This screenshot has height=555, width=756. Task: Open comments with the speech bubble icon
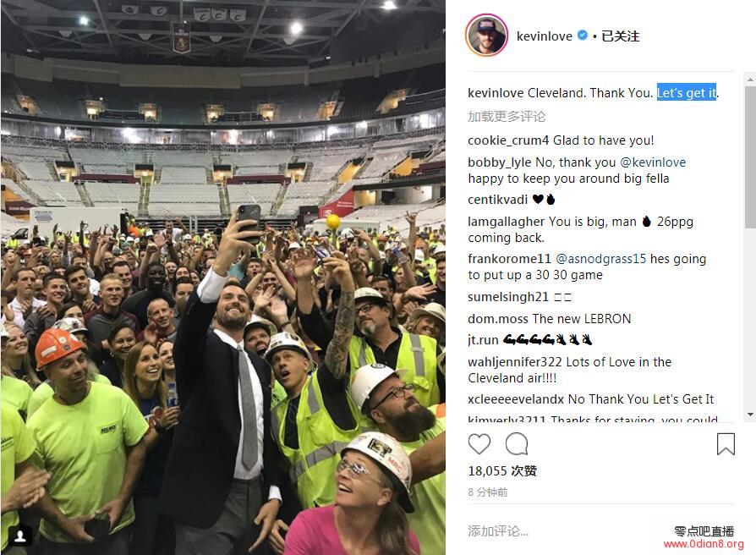pyautogui.click(x=517, y=443)
